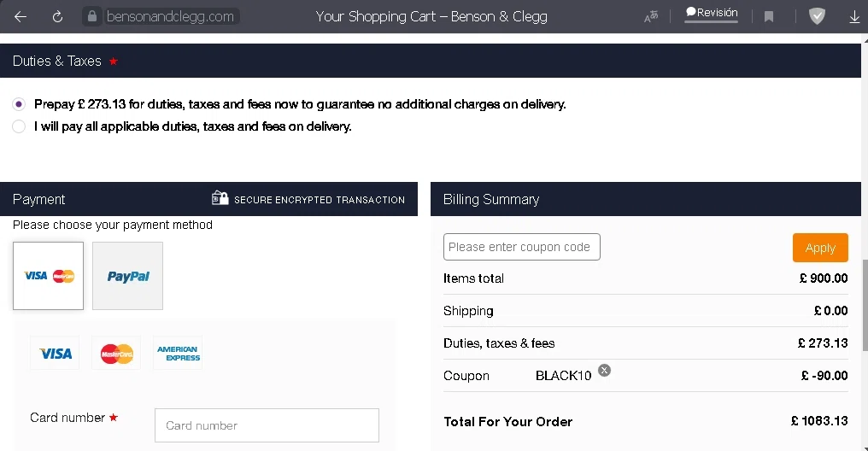The width and height of the screenshot is (868, 451).
Task: Click the American Express card logo
Action: tap(178, 353)
